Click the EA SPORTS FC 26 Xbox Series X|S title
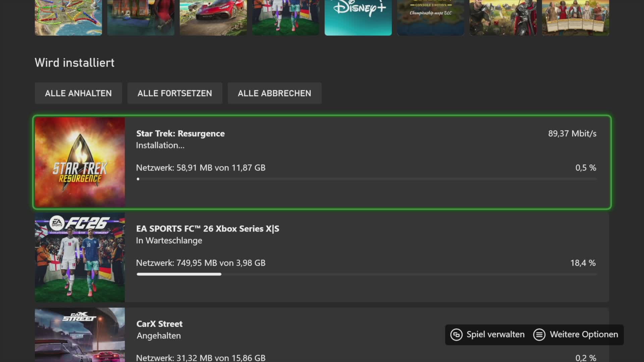 (208, 229)
